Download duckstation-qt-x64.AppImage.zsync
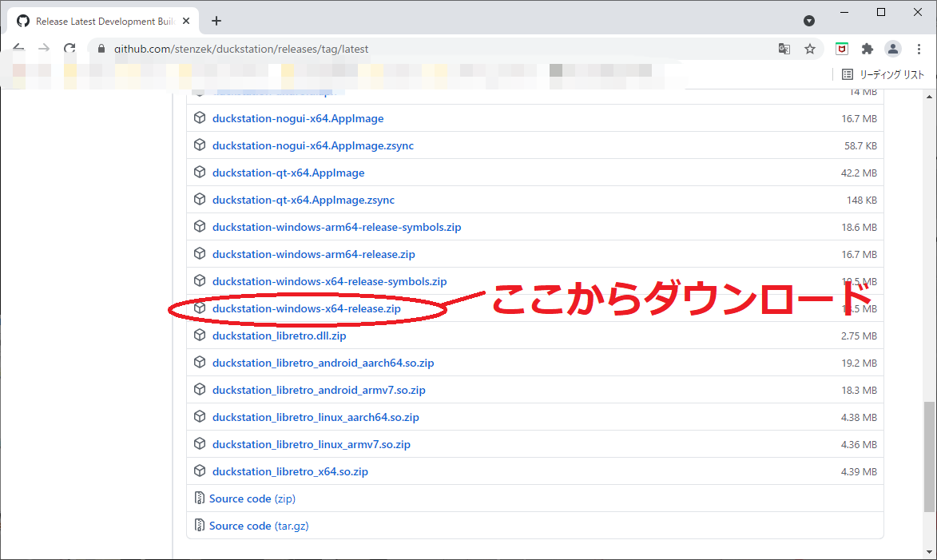Image resolution: width=937 pixels, height=560 pixels. [x=303, y=200]
